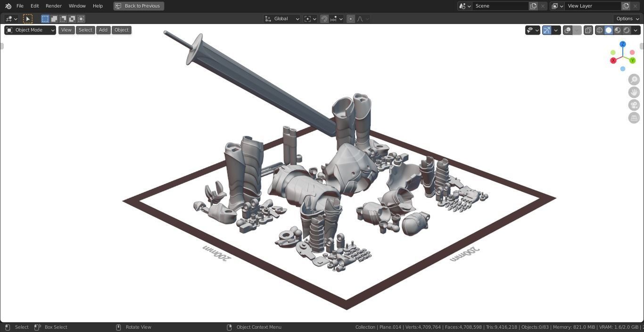Click the 'Memory: 821.0 MiB' status text

point(574,327)
